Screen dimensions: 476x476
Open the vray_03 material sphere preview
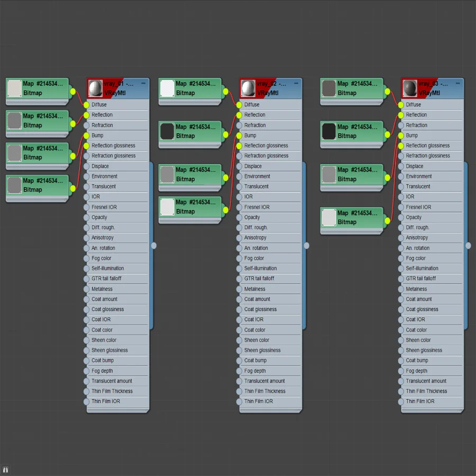click(x=409, y=88)
